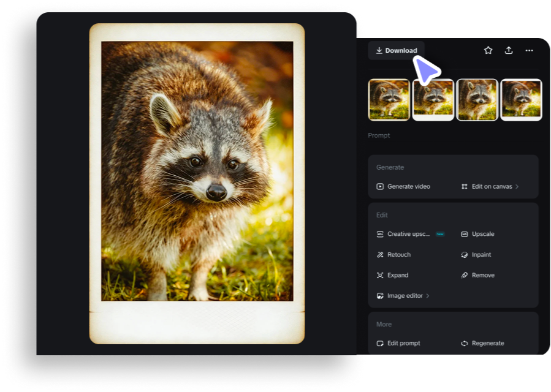Start Generate video
The width and height of the screenshot is (551, 392).
[x=405, y=186]
